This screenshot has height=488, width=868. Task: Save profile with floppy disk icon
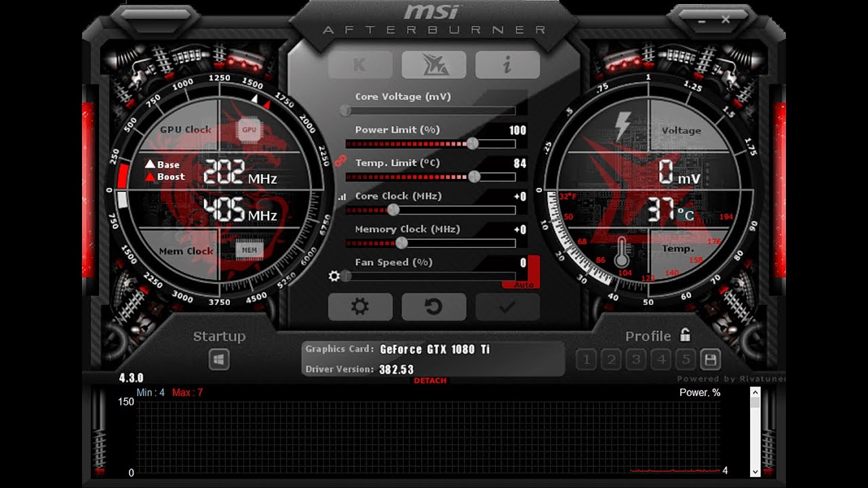(711, 359)
